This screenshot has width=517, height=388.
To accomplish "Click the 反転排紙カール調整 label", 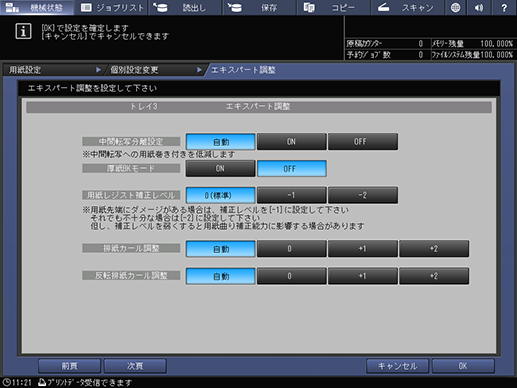I will [x=131, y=276].
